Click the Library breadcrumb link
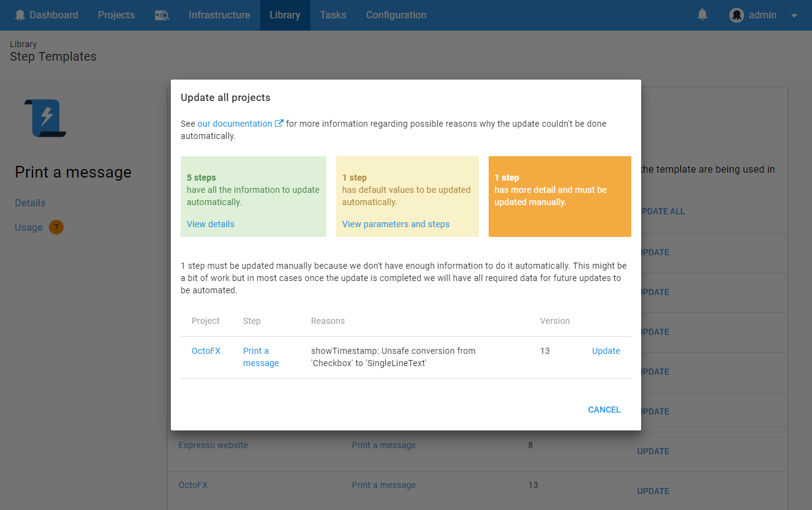812x510 pixels. pos(23,43)
